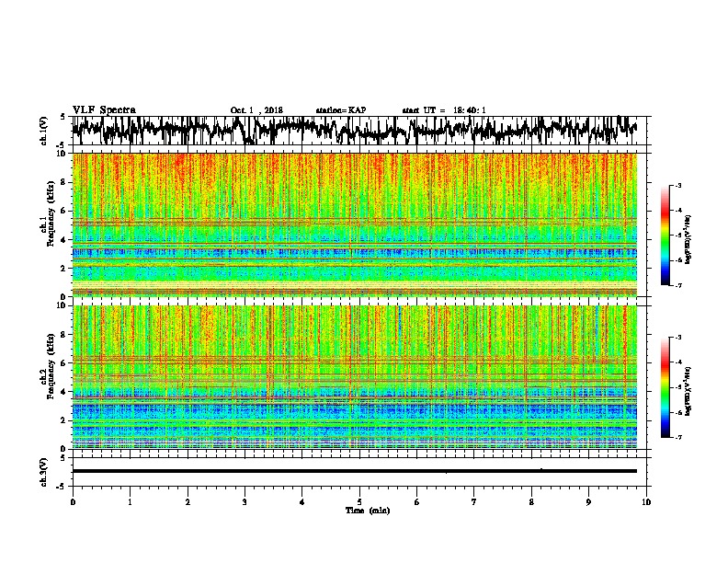Click the time axis tick label "0"

tap(73, 502)
